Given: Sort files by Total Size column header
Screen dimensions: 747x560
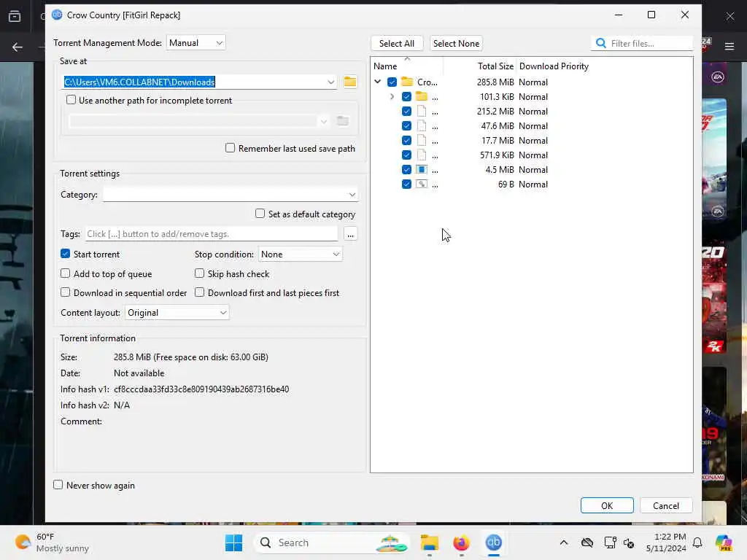Looking at the screenshot, I should tap(495, 66).
